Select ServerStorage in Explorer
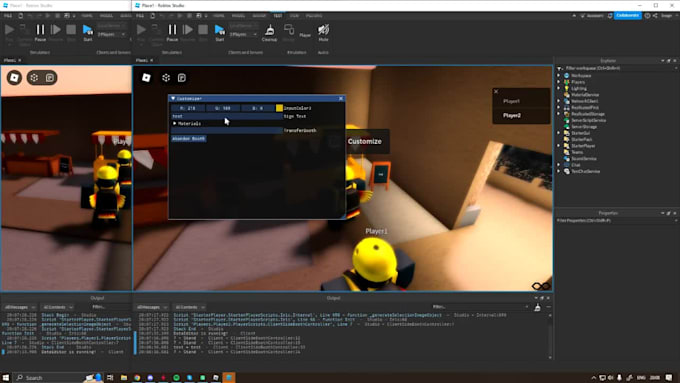The height and width of the screenshot is (383, 680). (584, 127)
